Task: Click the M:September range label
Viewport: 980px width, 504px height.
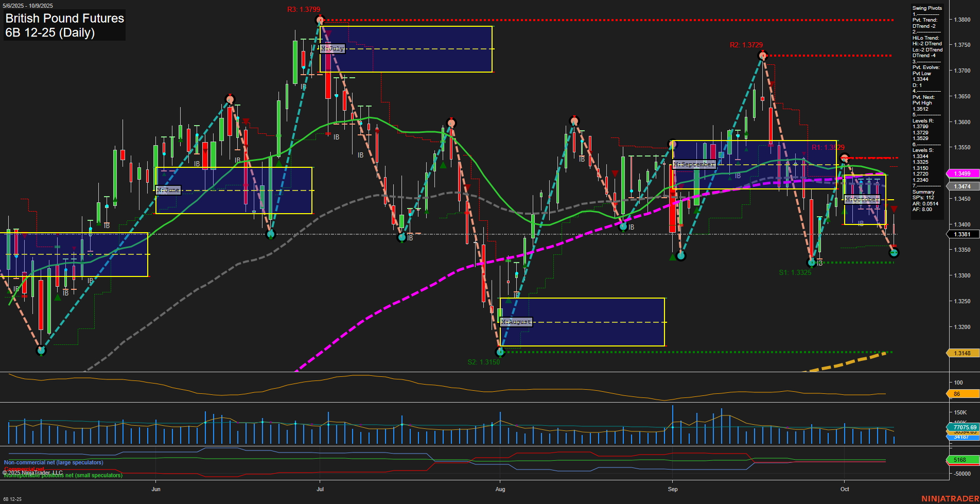Action: point(693,164)
